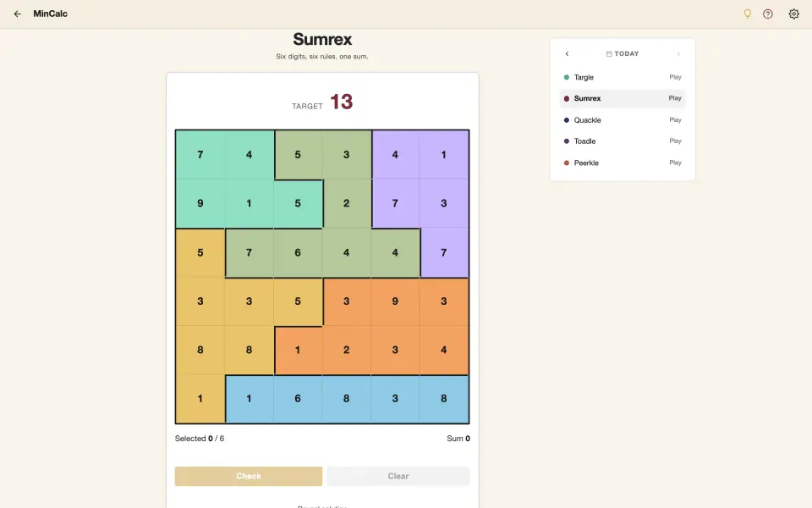The width and height of the screenshot is (812, 508).
Task: Select the 2 in the orange region
Action: pyautogui.click(x=347, y=350)
